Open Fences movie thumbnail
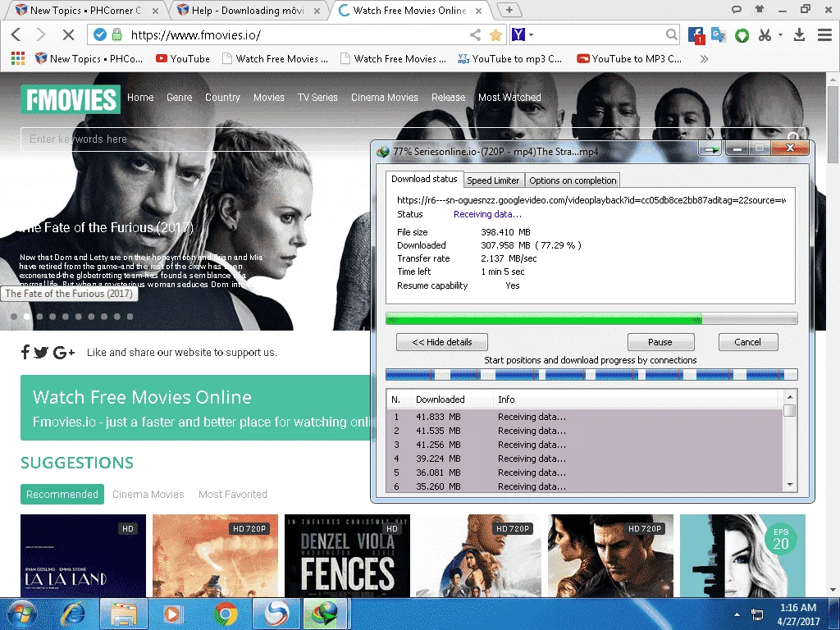This screenshot has height=630, width=840. (x=347, y=555)
